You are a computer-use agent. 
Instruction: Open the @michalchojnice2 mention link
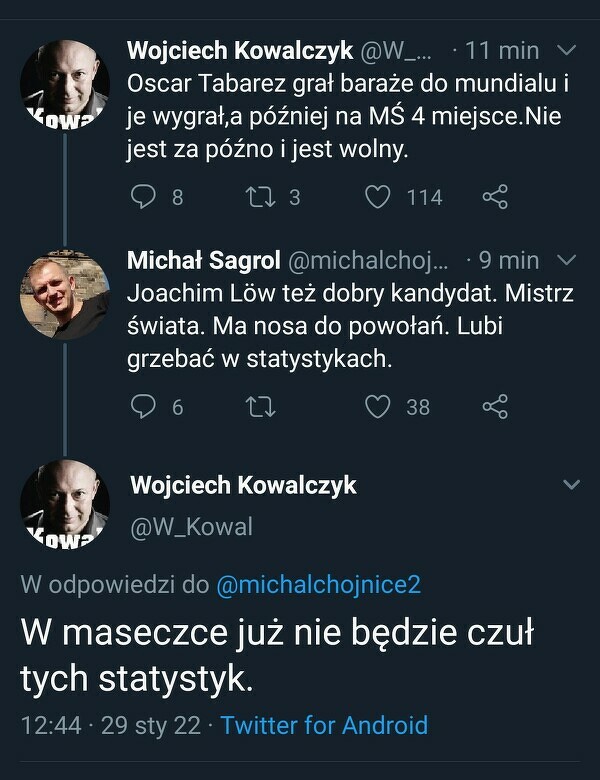(318, 587)
